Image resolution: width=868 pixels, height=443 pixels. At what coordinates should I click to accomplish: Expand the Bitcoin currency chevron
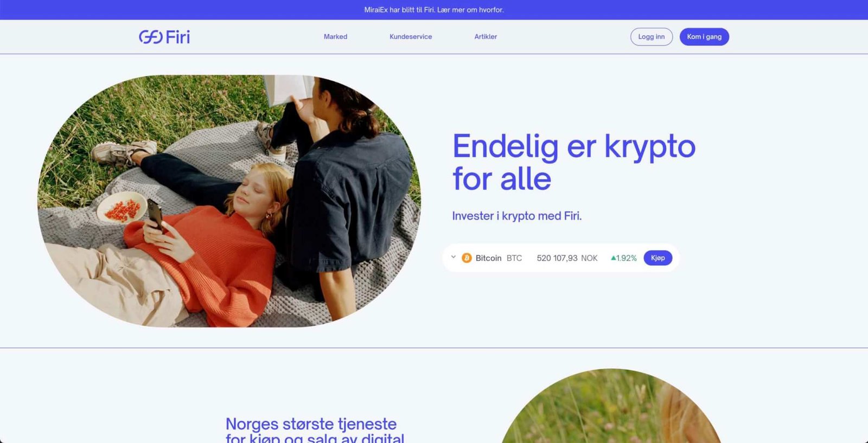pos(454,258)
